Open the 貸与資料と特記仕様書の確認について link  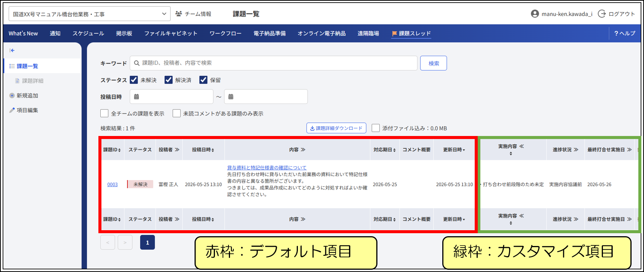[267, 168]
